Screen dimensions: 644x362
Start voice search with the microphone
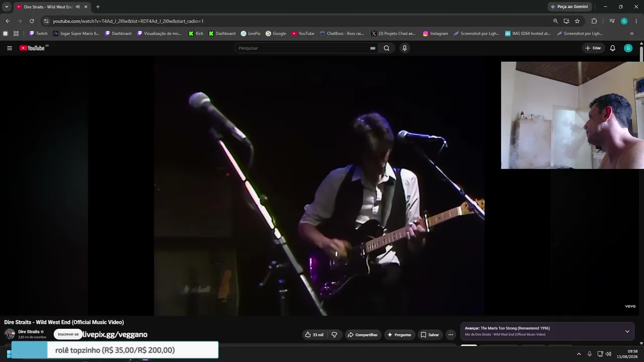pyautogui.click(x=405, y=48)
